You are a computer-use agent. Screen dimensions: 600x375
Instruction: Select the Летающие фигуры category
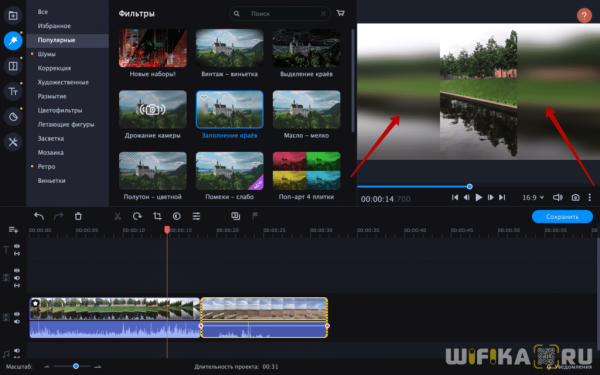[67, 124]
